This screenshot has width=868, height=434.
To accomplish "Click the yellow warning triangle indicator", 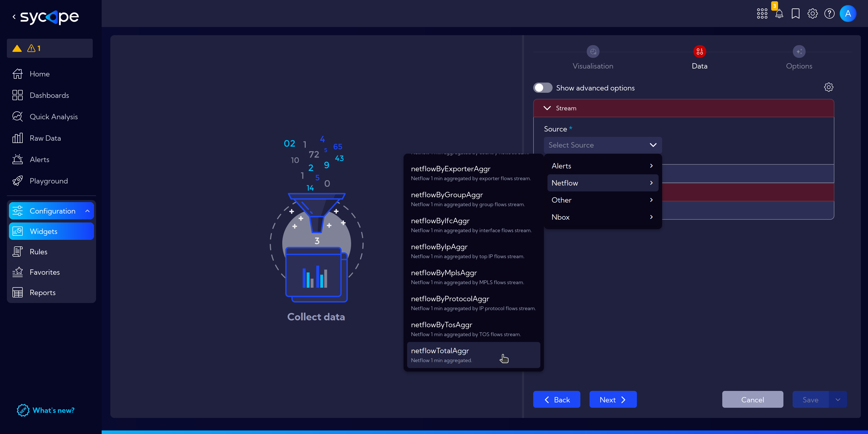I will 17,48.
